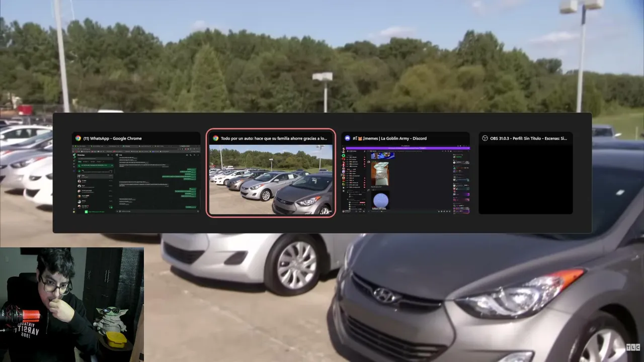Switch to the OBS 31.0.3 window preview
This screenshot has width=644, height=362.
(x=525, y=173)
